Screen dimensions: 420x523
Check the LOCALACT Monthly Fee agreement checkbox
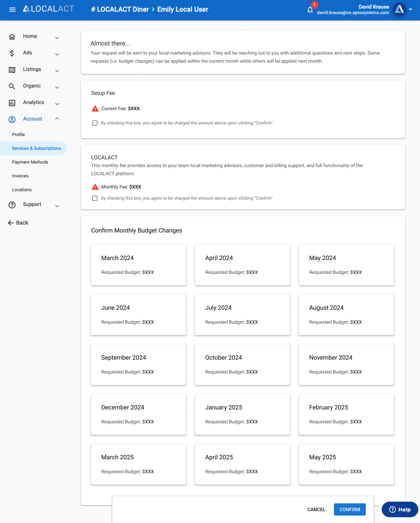click(x=95, y=198)
